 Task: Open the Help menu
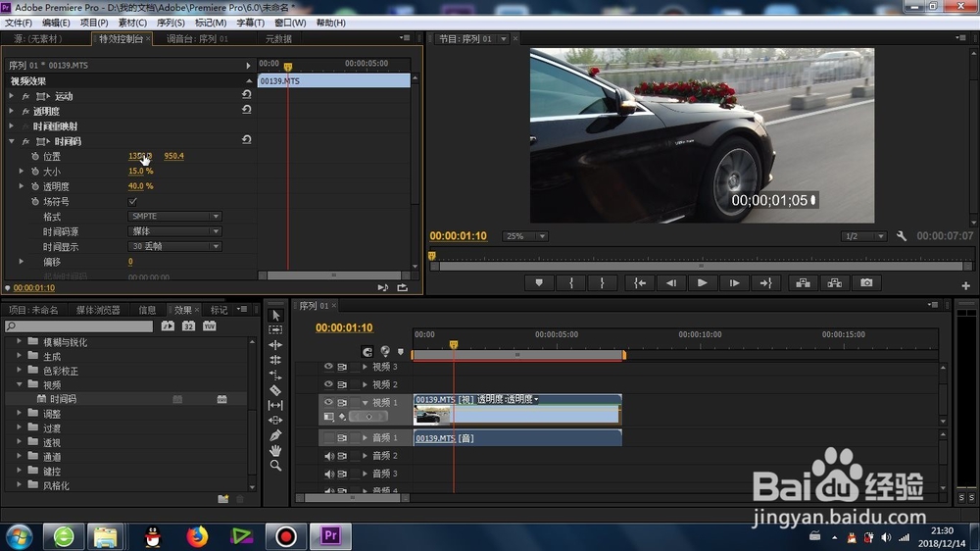pyautogui.click(x=330, y=23)
